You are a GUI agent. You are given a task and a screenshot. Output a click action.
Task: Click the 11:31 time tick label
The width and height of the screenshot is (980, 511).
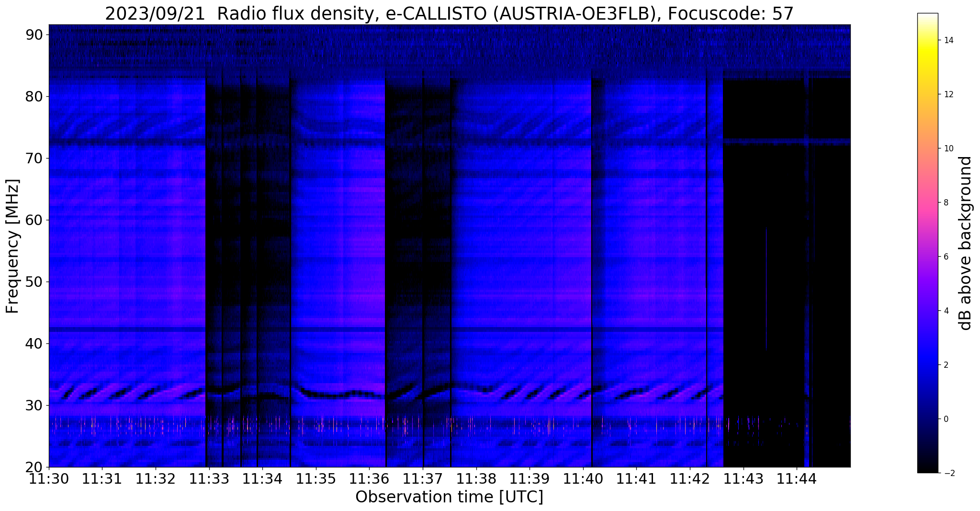102,478
